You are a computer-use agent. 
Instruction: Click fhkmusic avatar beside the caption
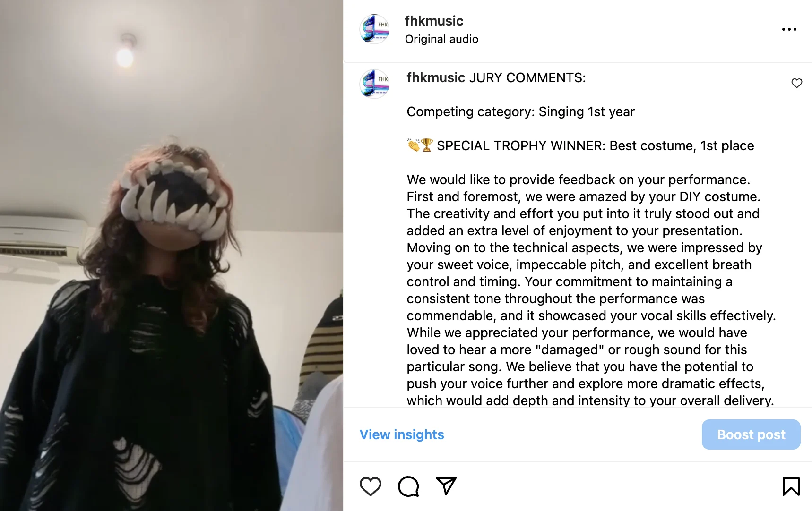point(374,84)
